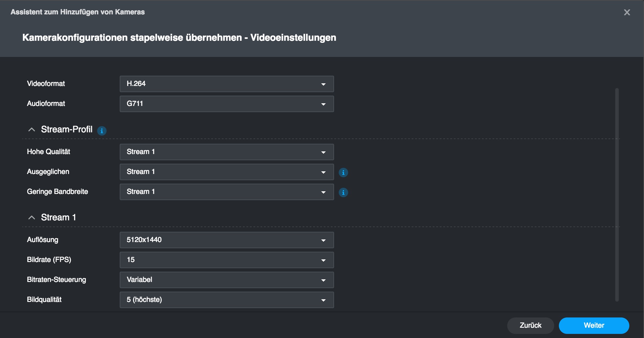Open the Geringe Bandbreite stream dropdown
Image resolution: width=644 pixels, height=338 pixels.
[x=227, y=192]
